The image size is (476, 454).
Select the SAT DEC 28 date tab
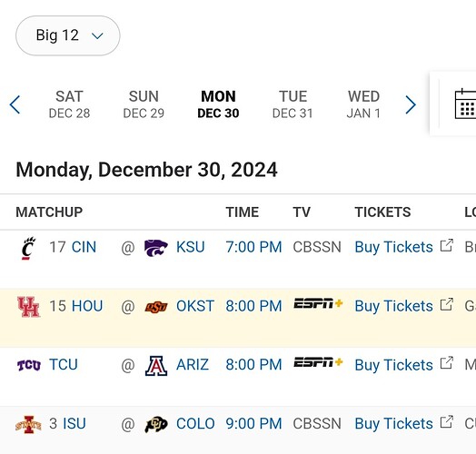tap(69, 104)
